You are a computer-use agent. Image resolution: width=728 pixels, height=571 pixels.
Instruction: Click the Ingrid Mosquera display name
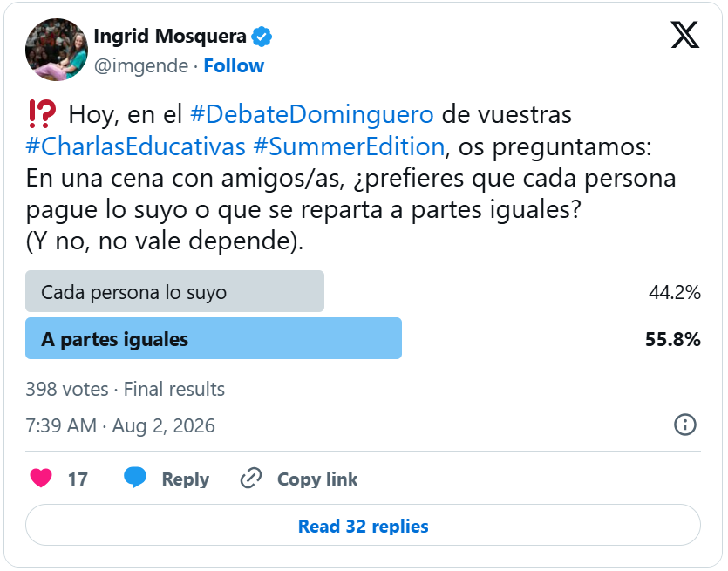pyautogui.click(x=170, y=37)
